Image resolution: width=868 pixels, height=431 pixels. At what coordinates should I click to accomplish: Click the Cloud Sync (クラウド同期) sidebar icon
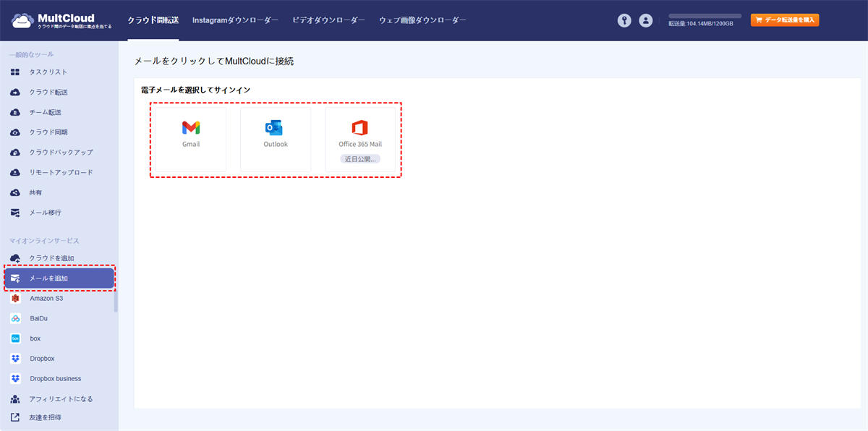[15, 132]
